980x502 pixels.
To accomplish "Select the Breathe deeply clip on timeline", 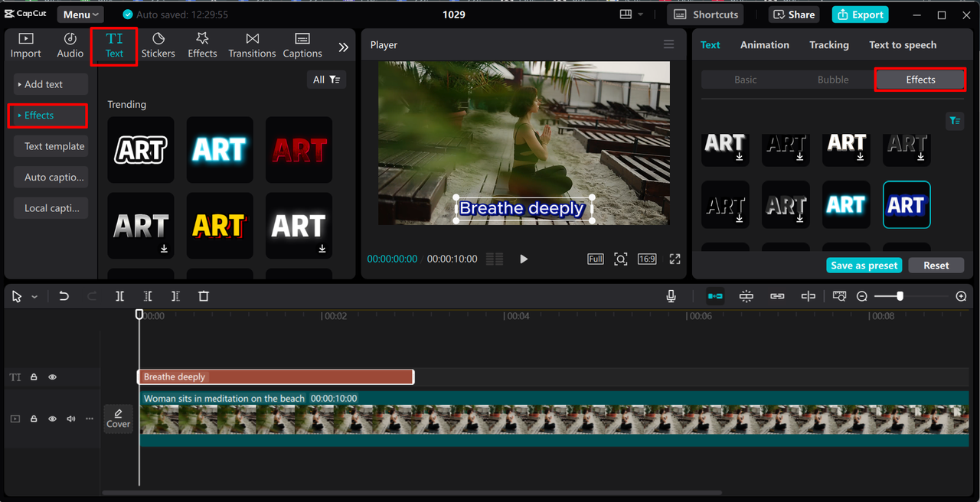I will coord(276,376).
